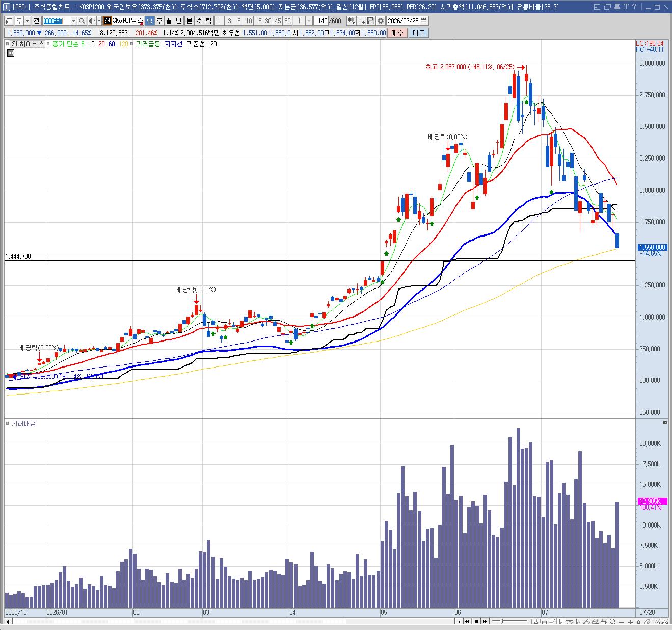Click the zoom out minus icon
This screenshot has height=630, width=672.
[x=621, y=622]
